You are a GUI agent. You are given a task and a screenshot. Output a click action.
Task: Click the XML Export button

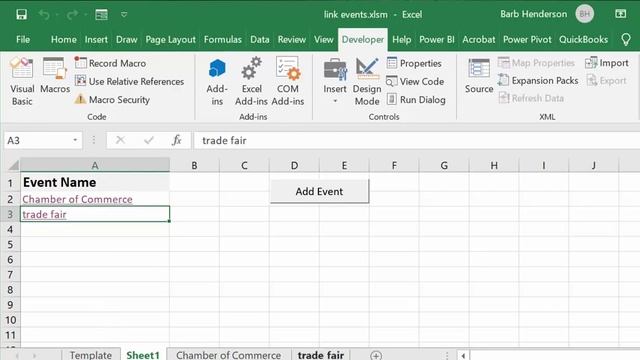[x=606, y=80]
